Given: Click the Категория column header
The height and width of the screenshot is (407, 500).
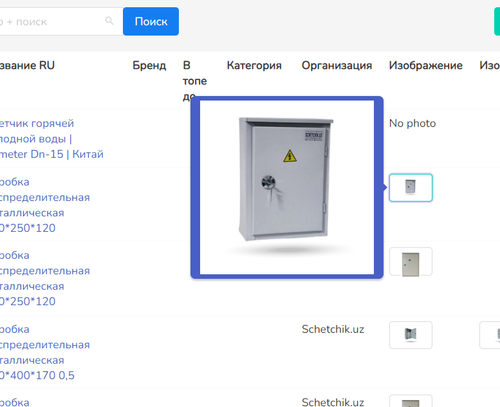Looking at the screenshot, I should pos(254,65).
